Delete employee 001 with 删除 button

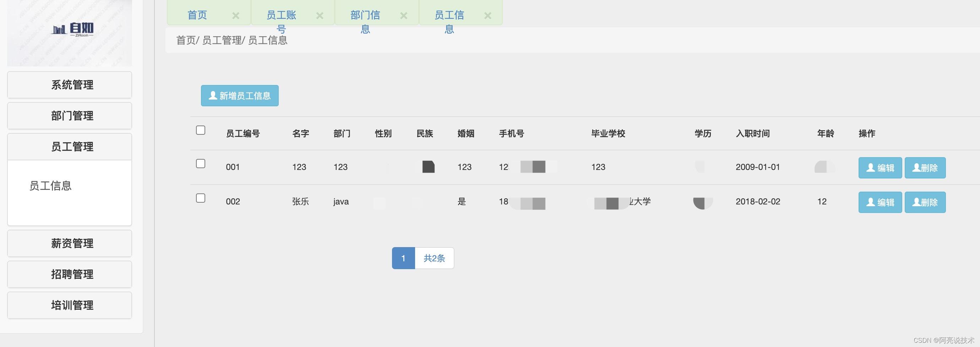click(925, 167)
